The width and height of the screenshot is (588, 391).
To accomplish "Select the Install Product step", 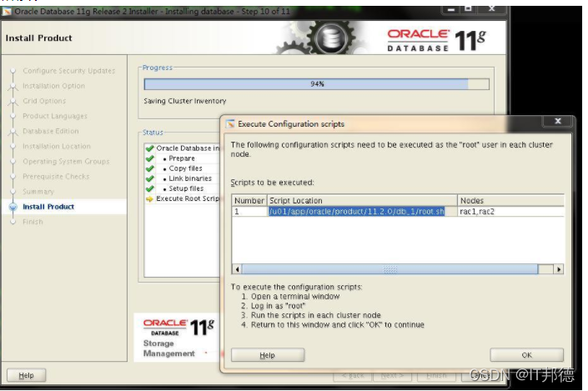I will pyautogui.click(x=48, y=207).
